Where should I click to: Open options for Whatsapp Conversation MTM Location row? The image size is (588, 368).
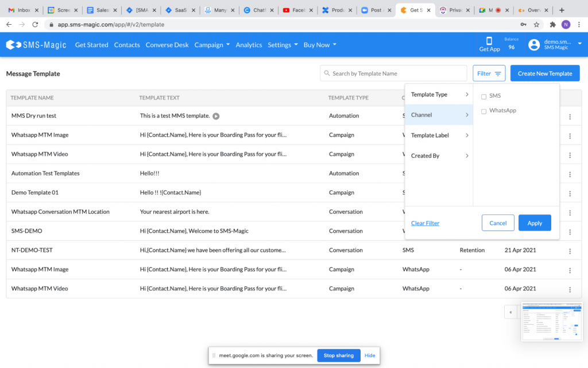[x=570, y=213]
